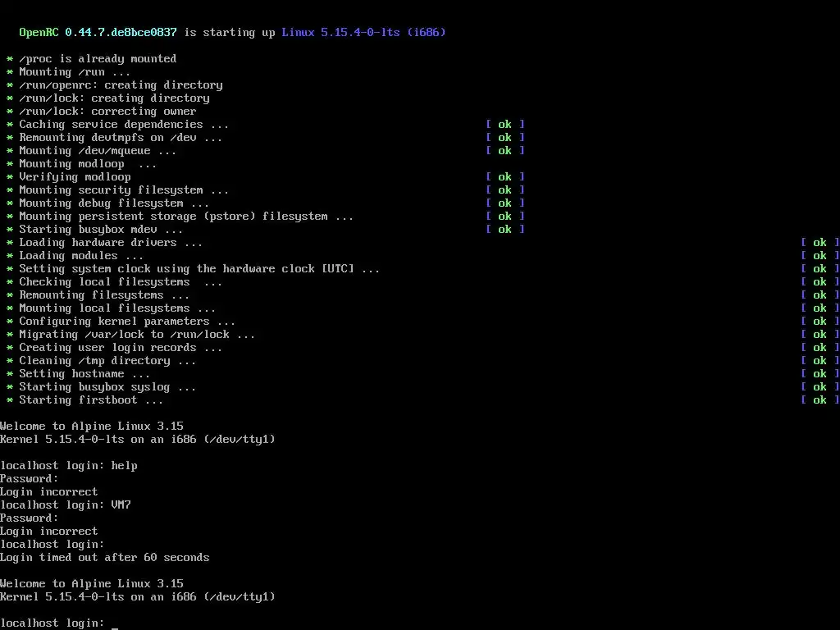Click the 'localhost login: VM7' line
The height and width of the screenshot is (630, 840).
tap(66, 505)
